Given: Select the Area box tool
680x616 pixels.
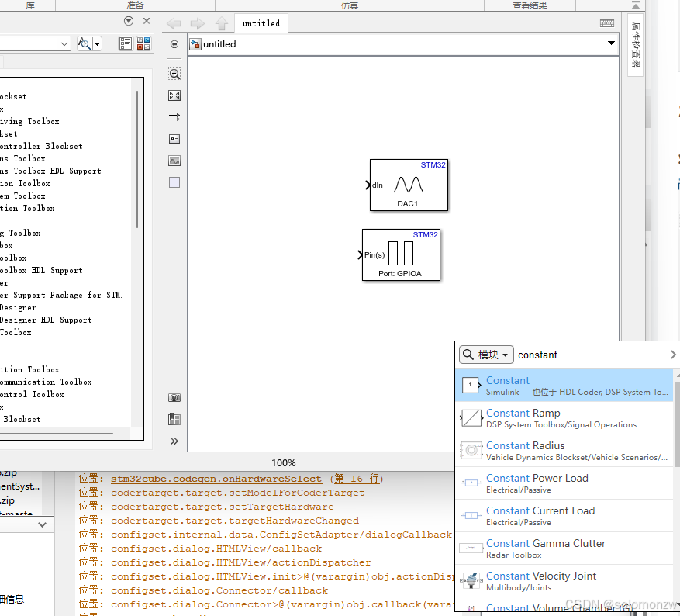Looking at the screenshot, I should click(174, 182).
